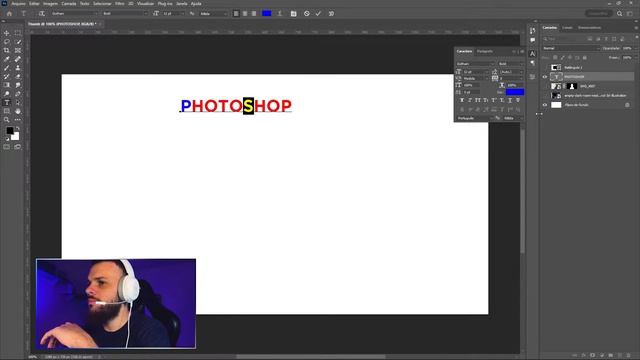
Task: Select the Eraser tool
Action: click(18, 76)
